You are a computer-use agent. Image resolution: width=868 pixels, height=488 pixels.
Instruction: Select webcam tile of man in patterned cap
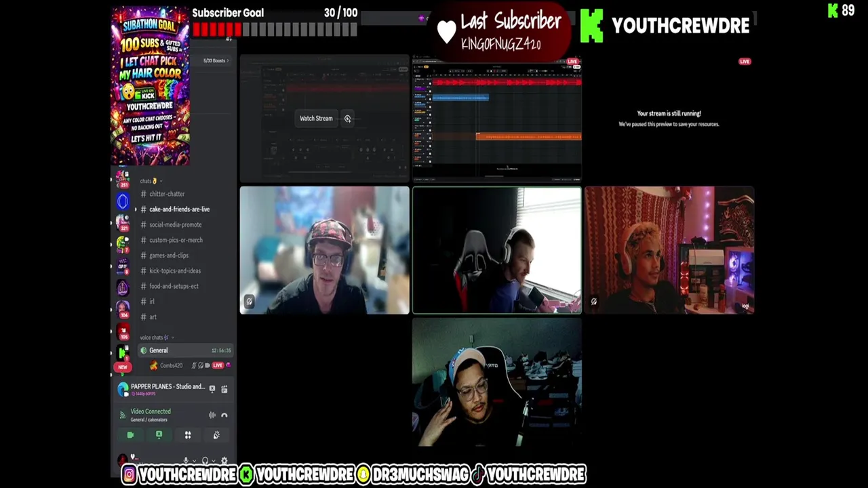(325, 250)
